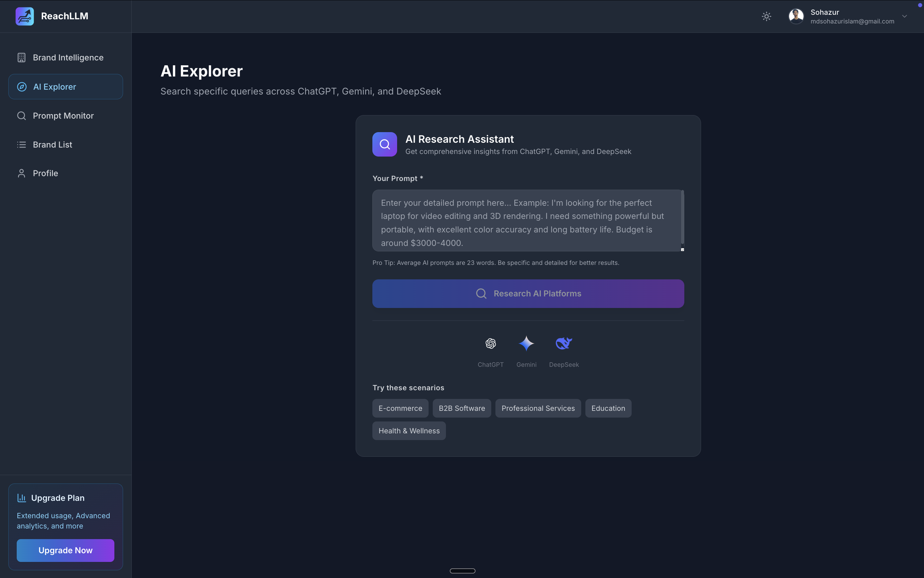Image resolution: width=924 pixels, height=578 pixels.
Task: Click the DeepSeek whale icon
Action: point(564,343)
